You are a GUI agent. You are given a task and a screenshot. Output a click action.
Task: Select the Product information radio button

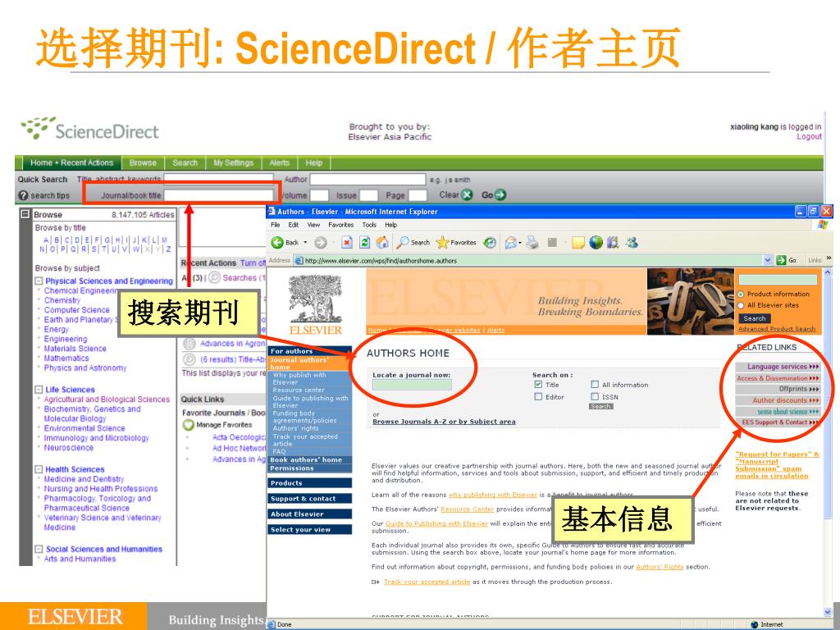click(x=741, y=294)
